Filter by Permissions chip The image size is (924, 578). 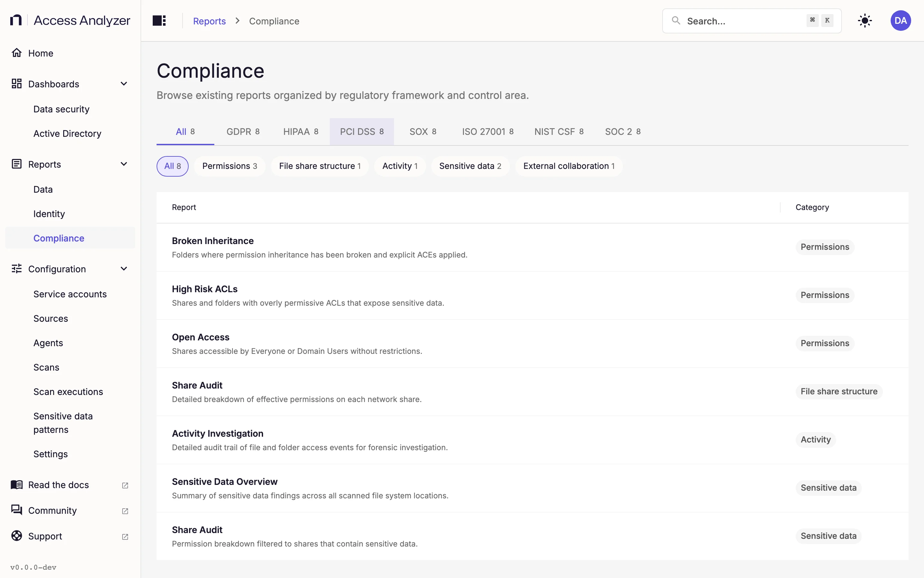click(229, 166)
